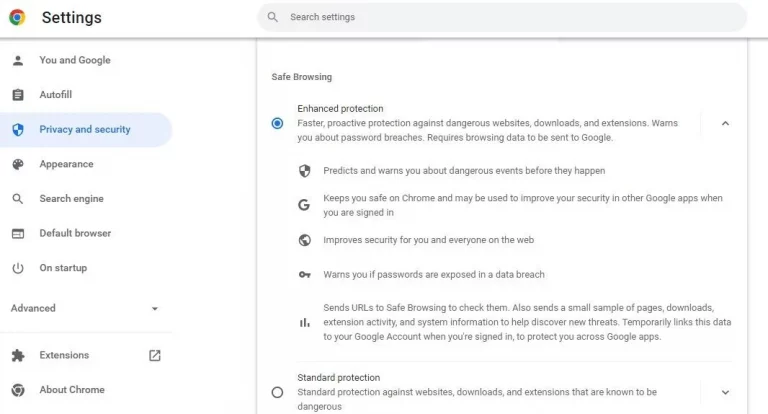This screenshot has width=768, height=414.
Task: Click the text Warns you if passwords are exposed
Action: [434, 274]
